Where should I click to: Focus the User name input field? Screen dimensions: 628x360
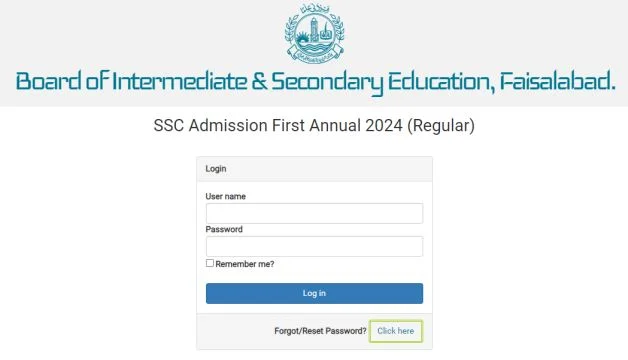pyautogui.click(x=314, y=213)
